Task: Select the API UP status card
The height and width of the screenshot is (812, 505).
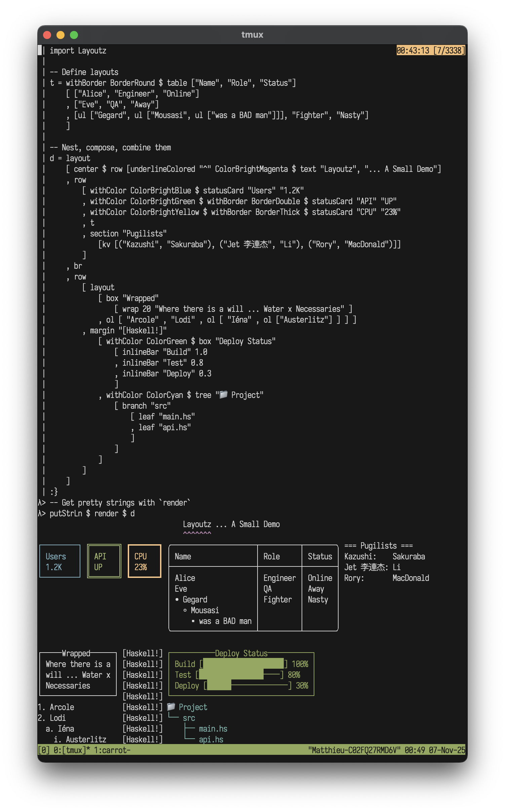Action: (x=104, y=561)
